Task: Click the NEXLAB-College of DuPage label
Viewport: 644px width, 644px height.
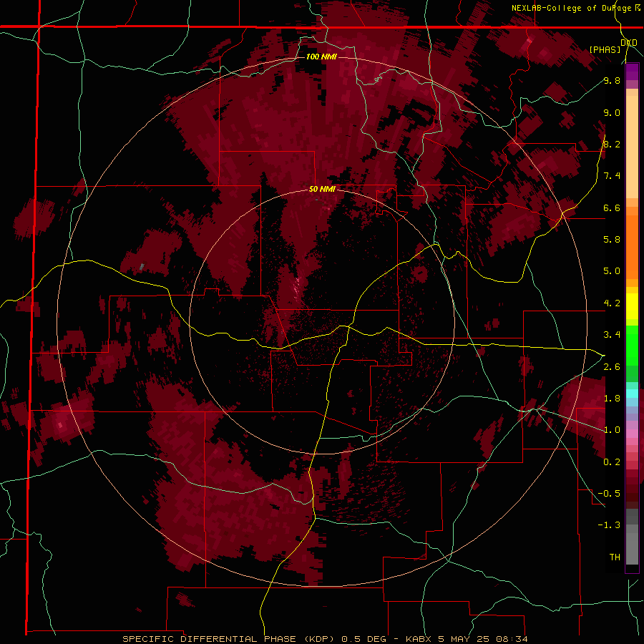Action: click(x=573, y=8)
